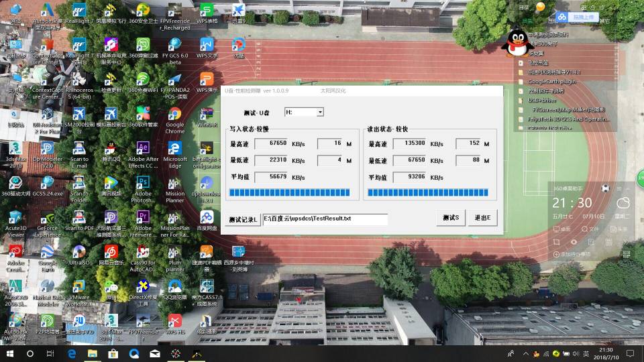Open File Explorer from the taskbar
Screen dimensions: 644x362
tap(93, 353)
